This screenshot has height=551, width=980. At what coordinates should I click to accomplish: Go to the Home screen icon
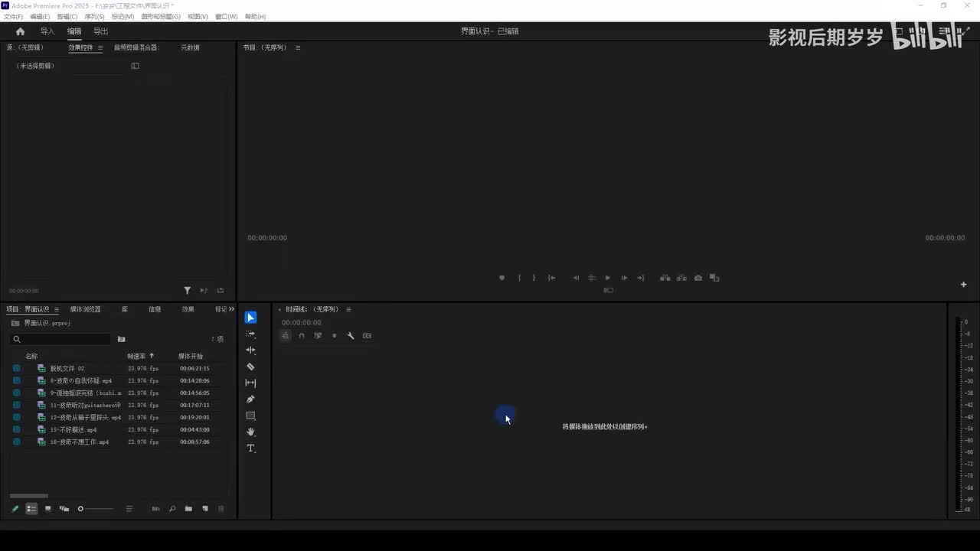[x=20, y=31]
